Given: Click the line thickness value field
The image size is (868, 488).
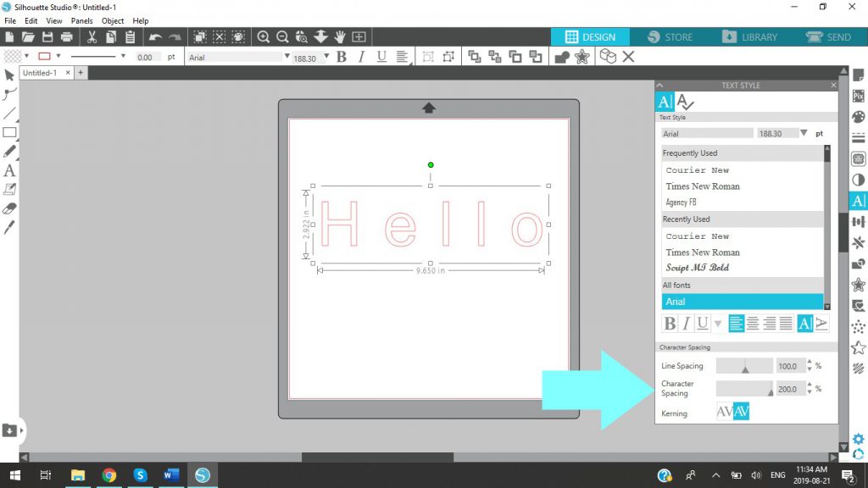Looking at the screenshot, I should tap(147, 57).
